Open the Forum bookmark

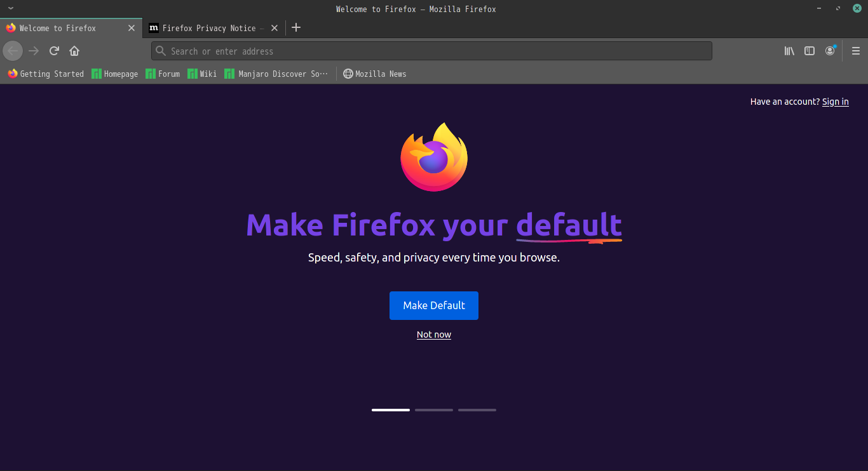(163, 74)
